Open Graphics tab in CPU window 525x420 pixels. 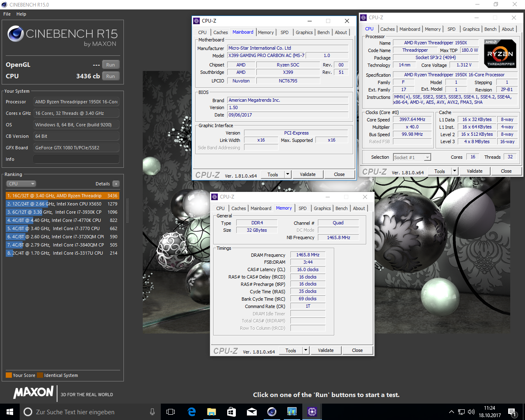[x=471, y=29]
